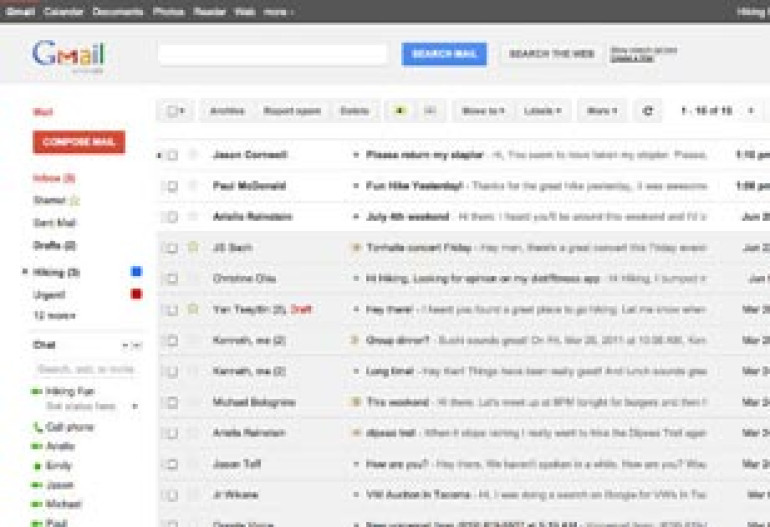Click importance marker on Please return my stapler email
Screen dimensions: 770x527
[356, 155]
